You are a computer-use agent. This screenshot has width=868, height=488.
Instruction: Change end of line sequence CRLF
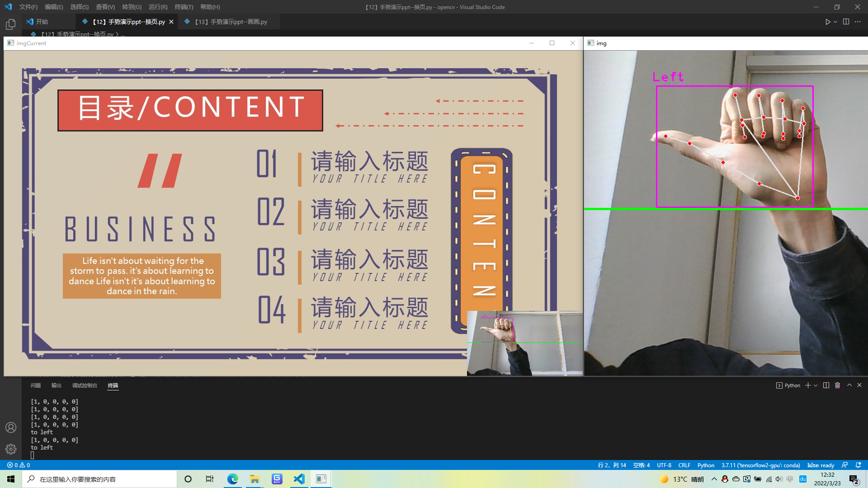point(684,465)
